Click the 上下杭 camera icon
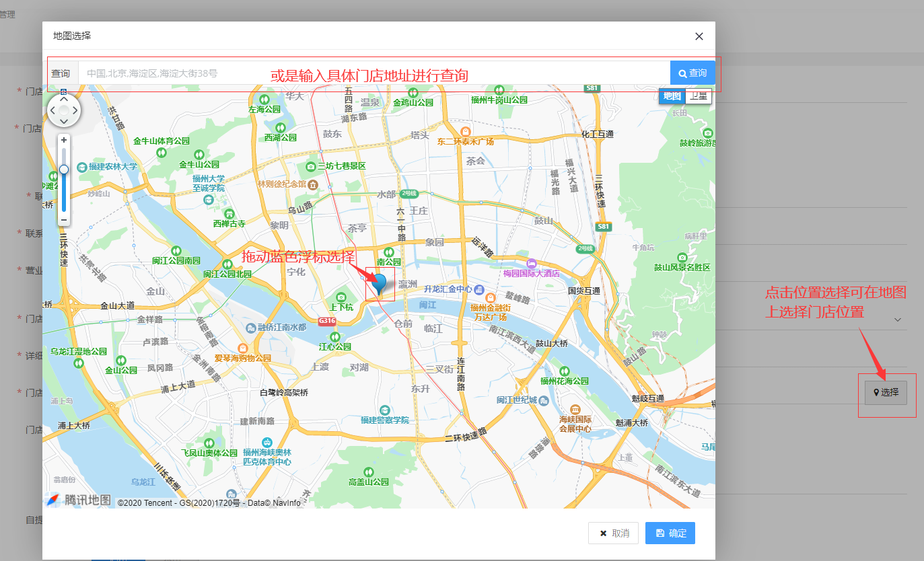The width and height of the screenshot is (924, 561). pos(341,297)
